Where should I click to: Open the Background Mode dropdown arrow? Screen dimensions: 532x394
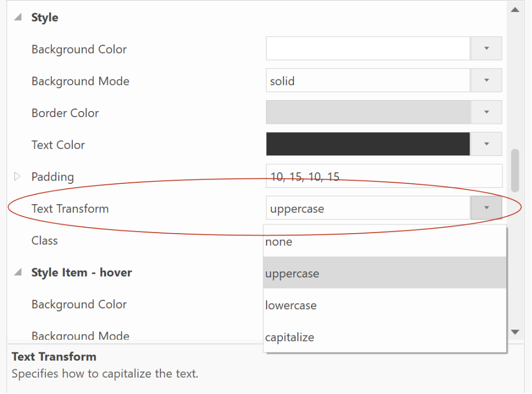[486, 80]
